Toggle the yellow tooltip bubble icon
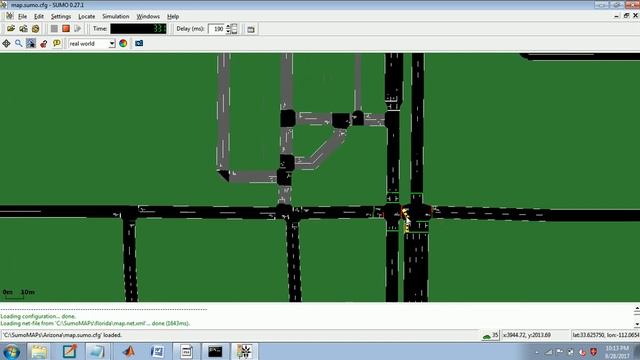The image size is (640, 360). coord(56,43)
